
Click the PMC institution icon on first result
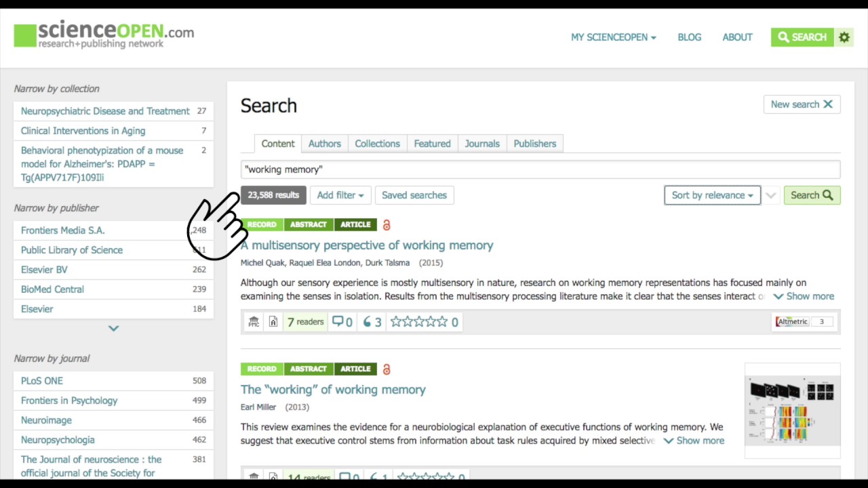254,322
